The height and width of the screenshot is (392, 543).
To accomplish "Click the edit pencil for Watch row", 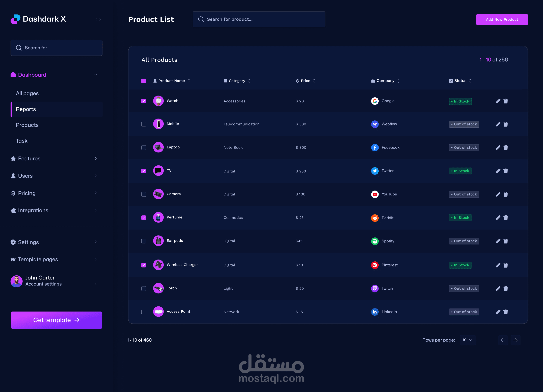I will (x=498, y=101).
